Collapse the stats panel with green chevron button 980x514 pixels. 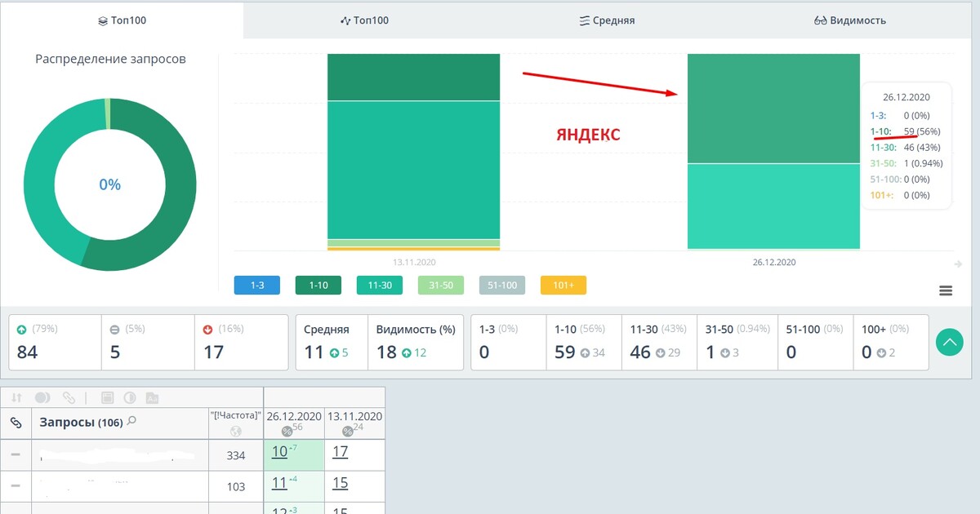click(x=949, y=343)
